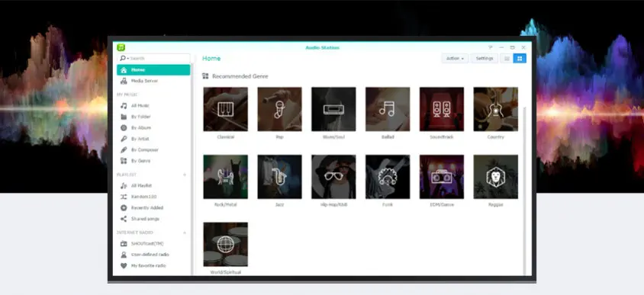The image size is (644, 295).
Task: Select Home in the sidebar
Action: point(153,70)
